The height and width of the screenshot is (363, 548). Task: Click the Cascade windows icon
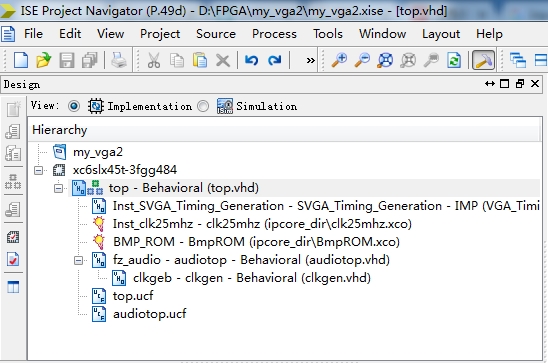coord(518,60)
